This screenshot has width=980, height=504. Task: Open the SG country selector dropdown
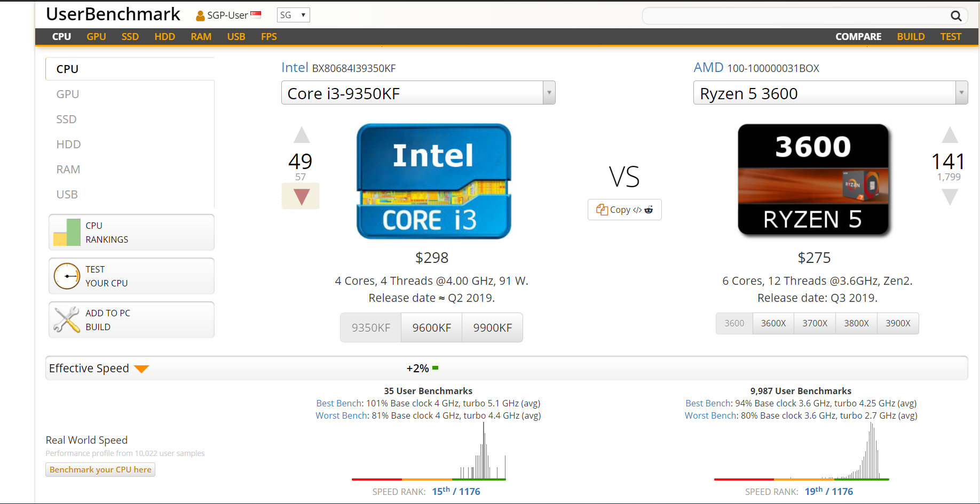[x=294, y=15]
